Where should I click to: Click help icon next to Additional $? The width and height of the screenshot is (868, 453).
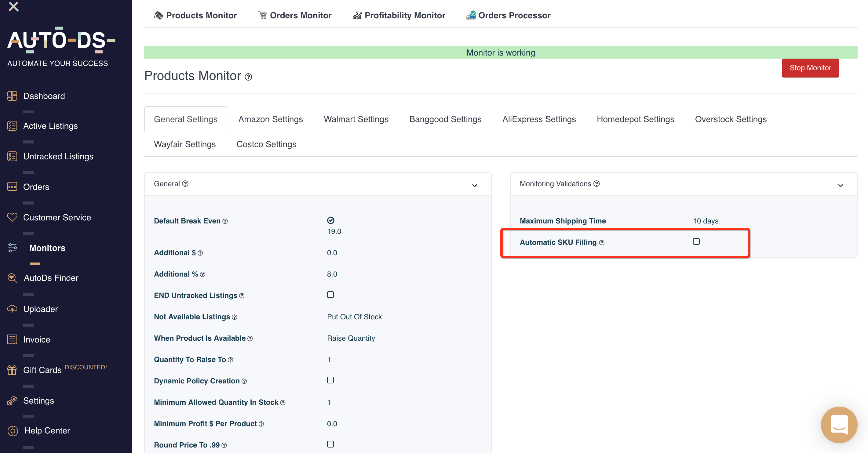click(x=200, y=253)
